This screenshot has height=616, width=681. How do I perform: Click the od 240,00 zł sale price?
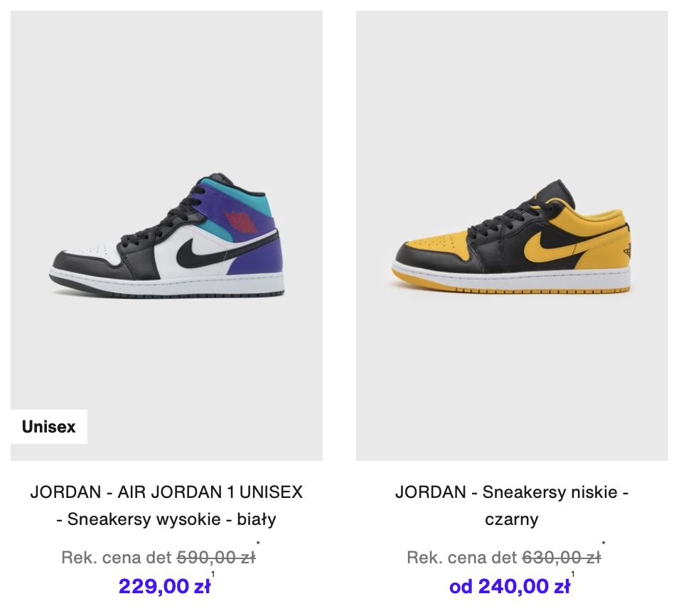(x=509, y=586)
